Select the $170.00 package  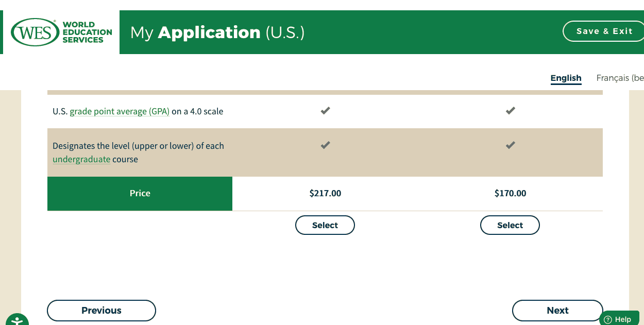[510, 225]
